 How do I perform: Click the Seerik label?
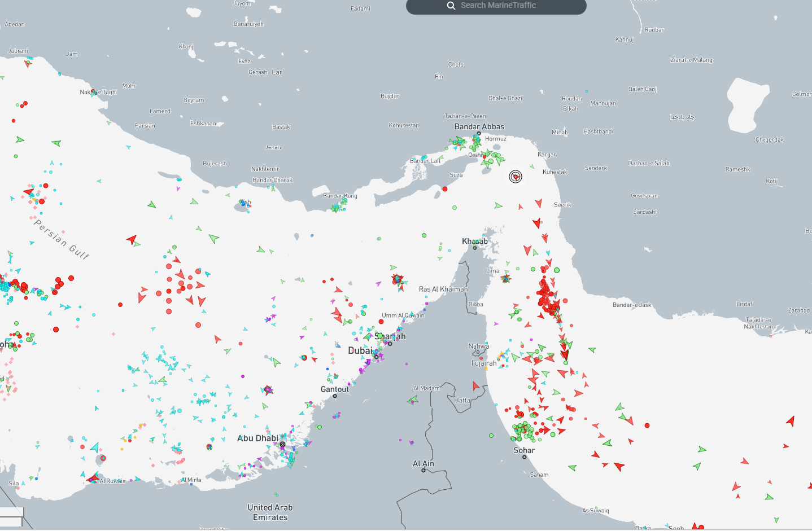[x=563, y=205]
